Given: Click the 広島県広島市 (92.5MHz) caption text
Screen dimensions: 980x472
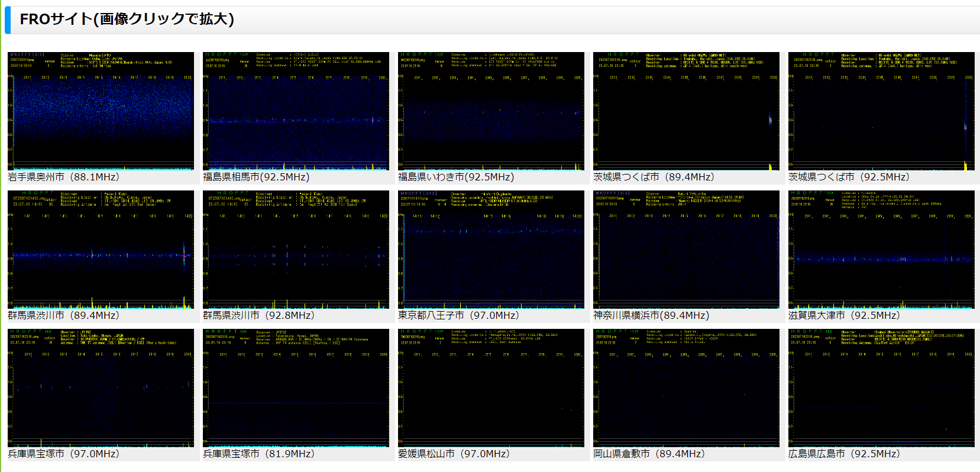Looking at the screenshot, I should tap(844, 454).
